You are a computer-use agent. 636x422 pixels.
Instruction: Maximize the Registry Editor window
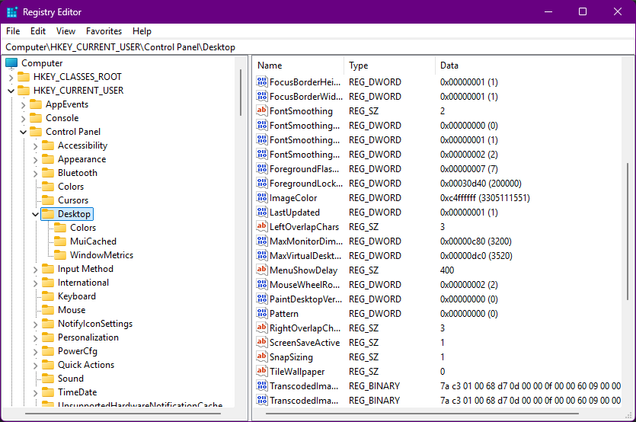[x=582, y=12]
